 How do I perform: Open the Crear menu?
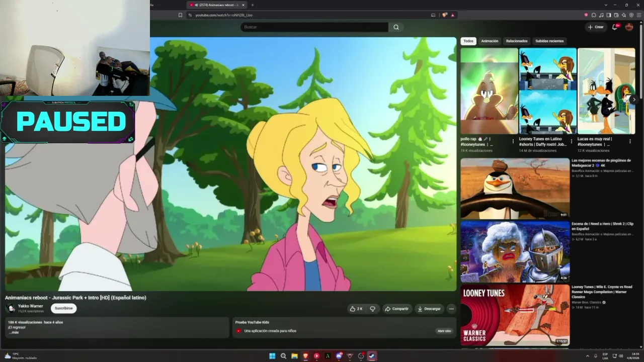point(596,27)
